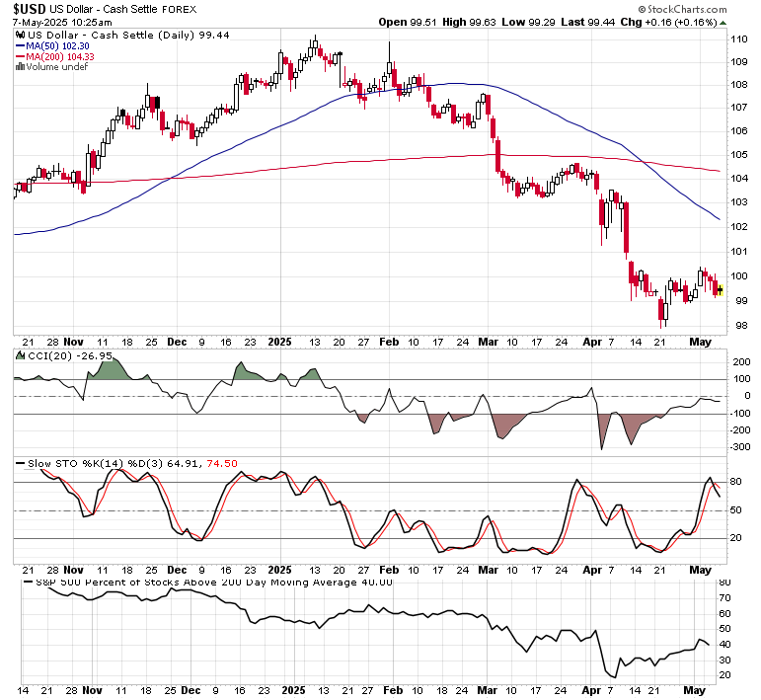Click the volume bars icon beside Volume undef
The width and height of the screenshot is (761, 700).
click(21, 67)
